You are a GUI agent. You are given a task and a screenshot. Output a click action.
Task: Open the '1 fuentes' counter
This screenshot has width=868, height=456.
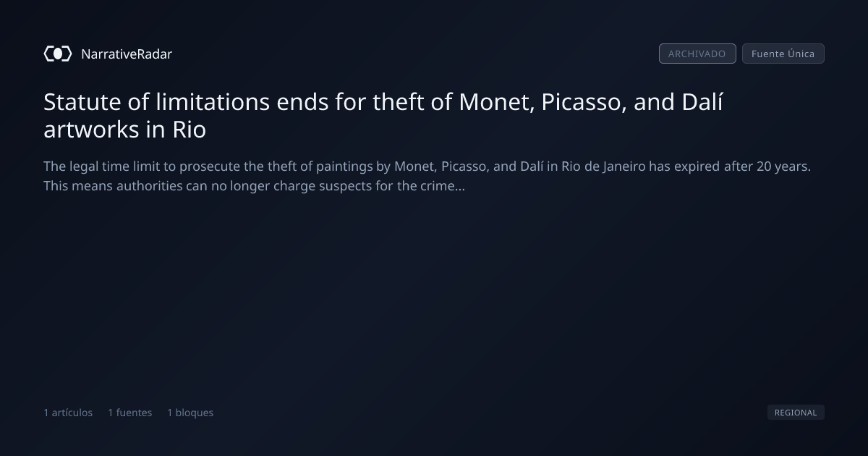tap(130, 413)
